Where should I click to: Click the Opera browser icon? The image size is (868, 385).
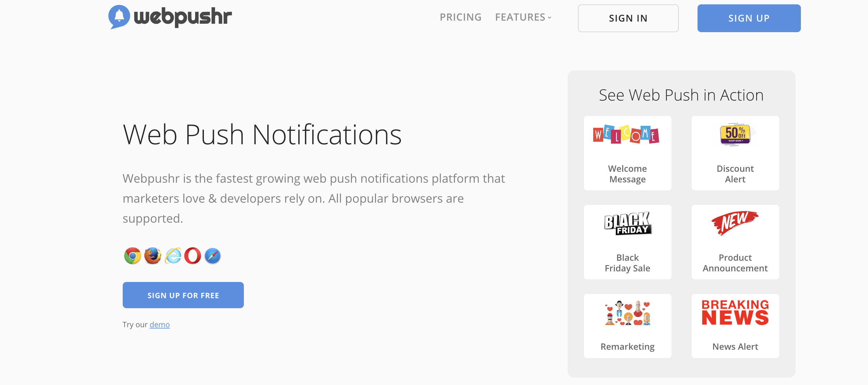tap(193, 256)
